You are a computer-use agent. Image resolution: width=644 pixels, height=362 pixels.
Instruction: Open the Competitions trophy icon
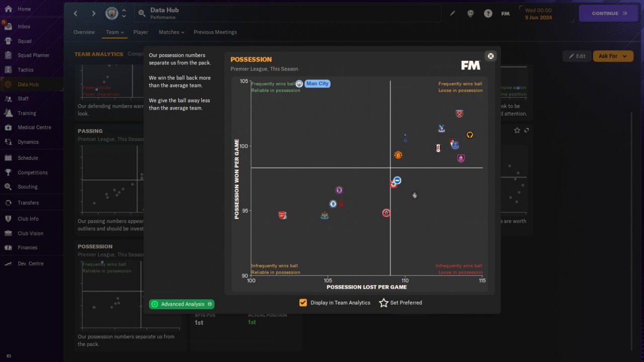[x=8, y=172]
